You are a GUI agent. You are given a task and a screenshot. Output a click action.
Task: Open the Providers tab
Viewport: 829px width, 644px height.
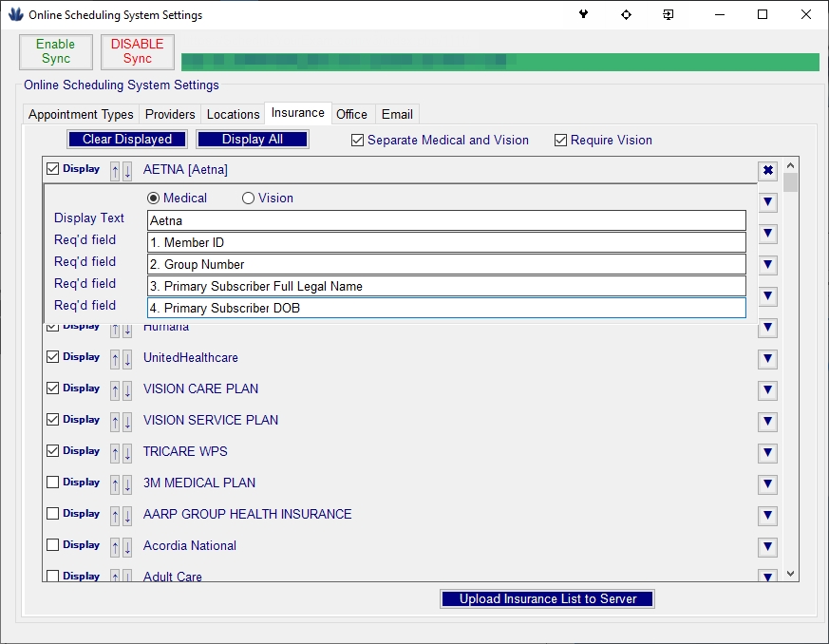[170, 114]
